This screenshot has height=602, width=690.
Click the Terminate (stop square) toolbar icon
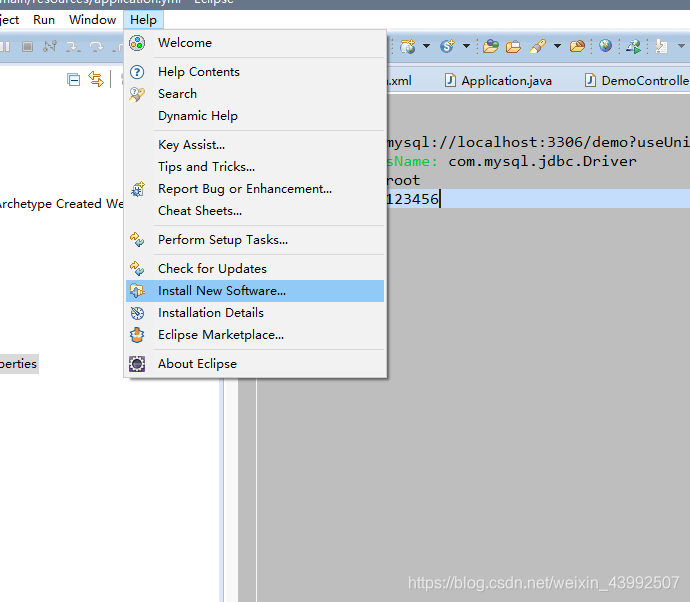[x=27, y=46]
